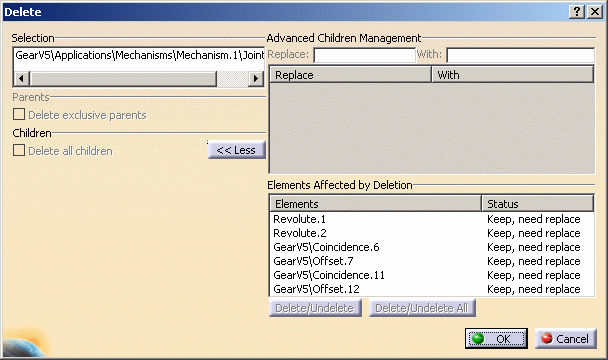Click the Elements column header
The width and height of the screenshot is (608, 360).
tap(375, 204)
